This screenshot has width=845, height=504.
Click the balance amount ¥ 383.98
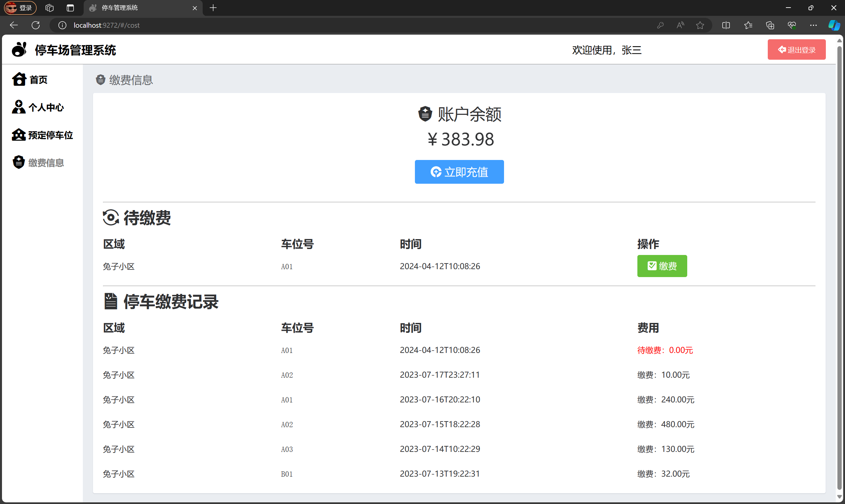click(460, 139)
